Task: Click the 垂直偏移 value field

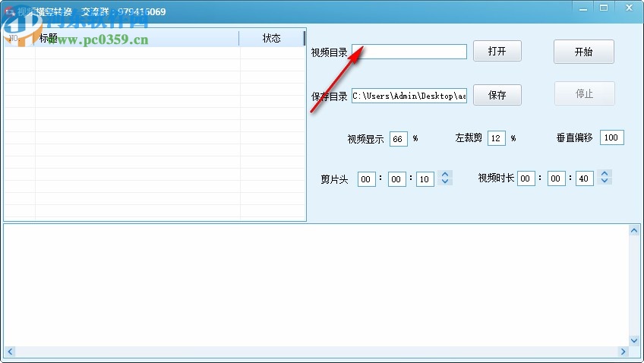Action: (611, 137)
